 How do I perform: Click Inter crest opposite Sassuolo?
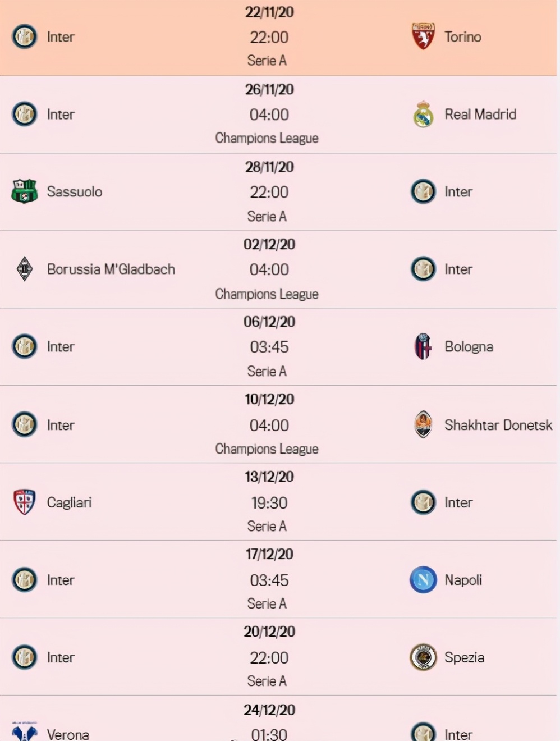[423, 192]
